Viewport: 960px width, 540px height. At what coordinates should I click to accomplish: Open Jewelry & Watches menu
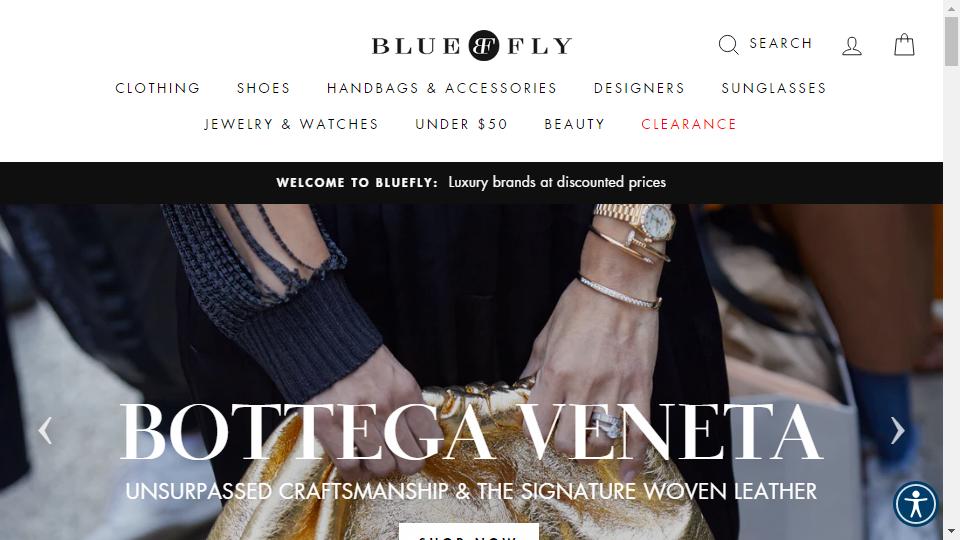tap(291, 124)
